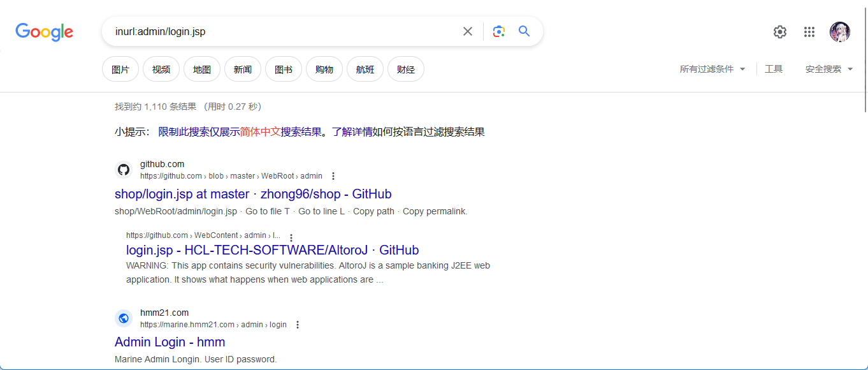Expand the 所有过滤条件 dropdown
The image size is (868, 370).
pyautogui.click(x=712, y=69)
